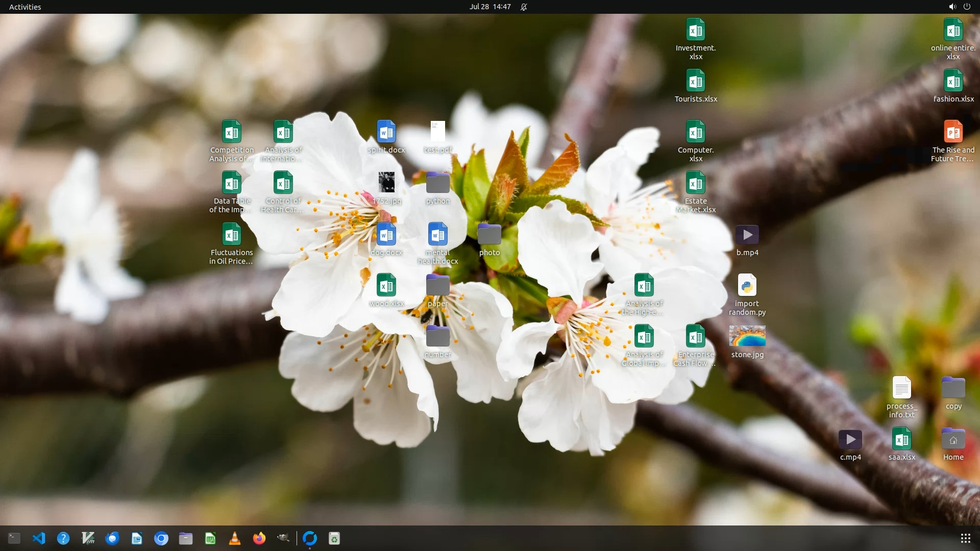Open the Trash in dock
980x551 pixels.
[334, 538]
